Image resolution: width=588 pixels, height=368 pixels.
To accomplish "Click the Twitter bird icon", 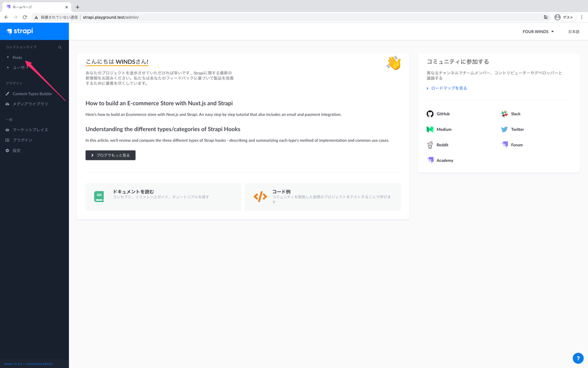I will tap(504, 130).
